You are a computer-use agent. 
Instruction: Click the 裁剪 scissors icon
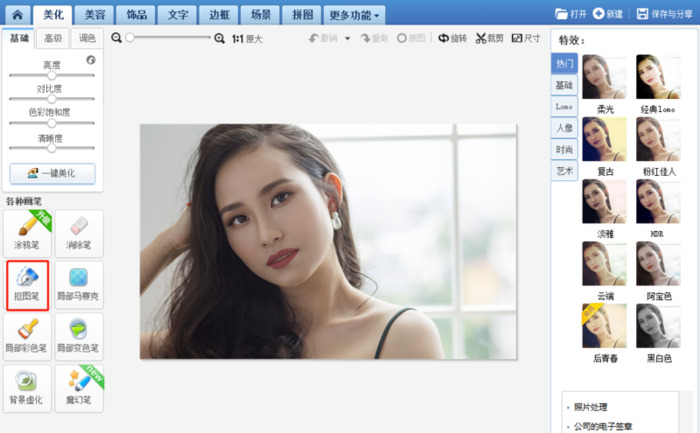click(x=480, y=38)
